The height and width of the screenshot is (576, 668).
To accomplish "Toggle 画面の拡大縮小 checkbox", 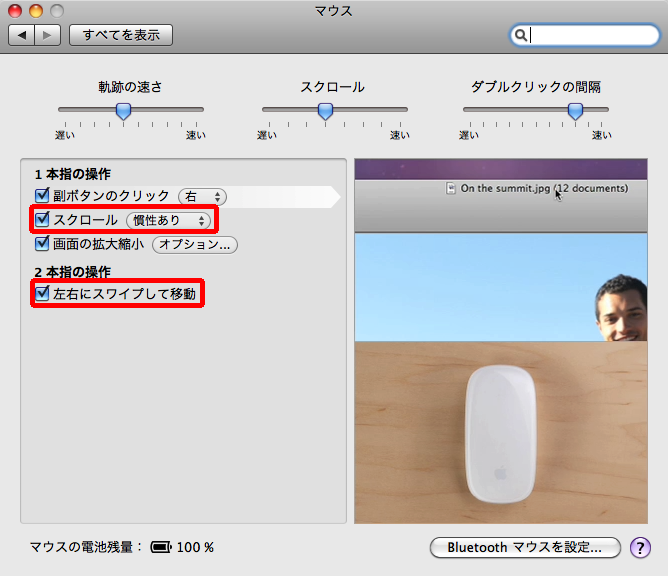I will pos(42,244).
